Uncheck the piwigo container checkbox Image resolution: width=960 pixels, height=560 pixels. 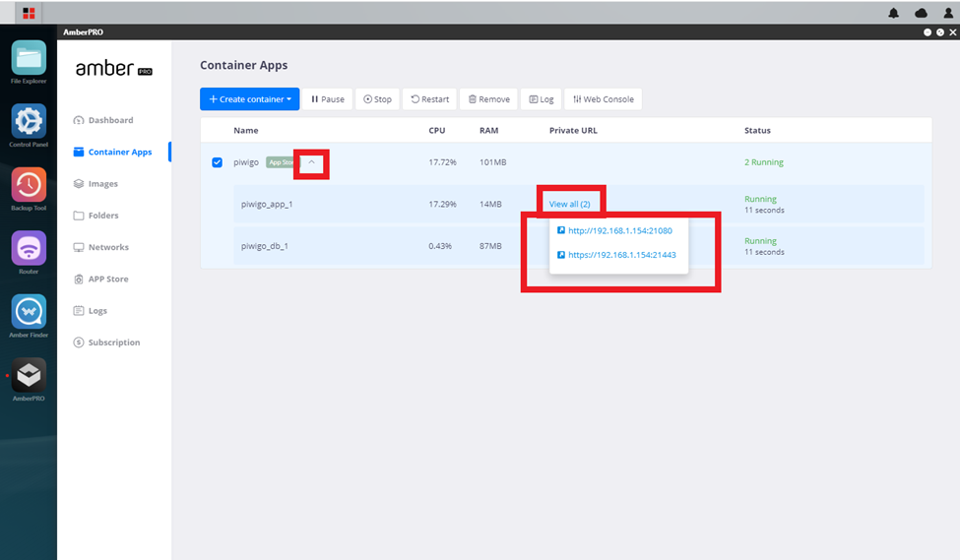click(217, 162)
